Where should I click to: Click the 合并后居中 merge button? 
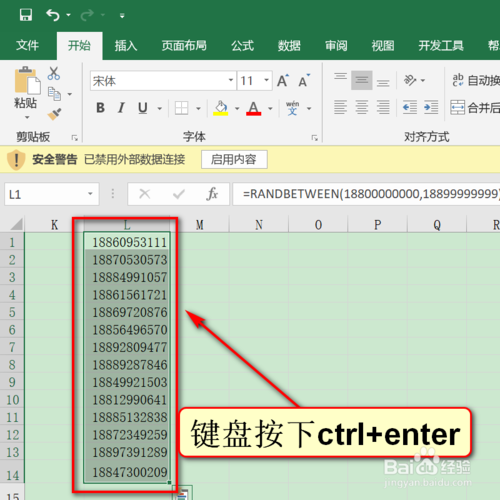click(x=475, y=107)
